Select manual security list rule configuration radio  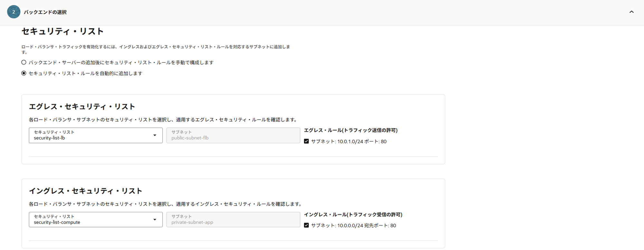pyautogui.click(x=24, y=62)
